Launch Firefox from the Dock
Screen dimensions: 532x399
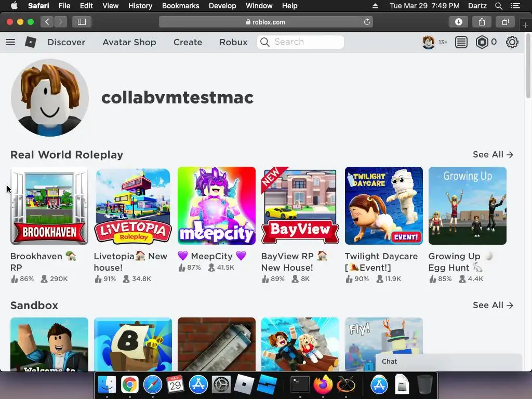323,384
